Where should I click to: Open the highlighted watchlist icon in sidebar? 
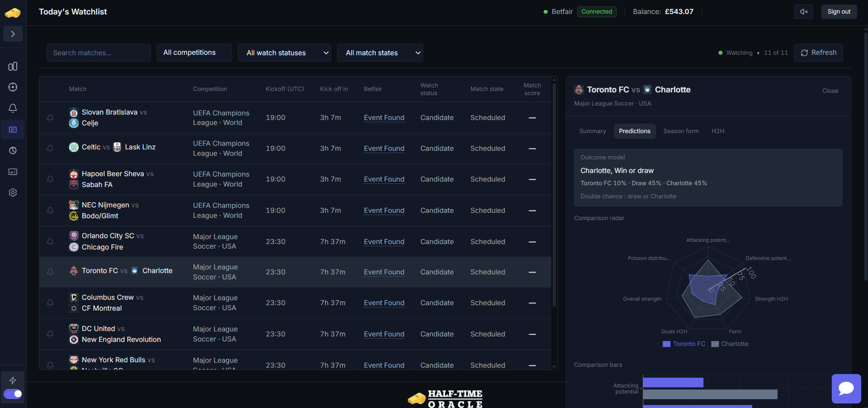pyautogui.click(x=13, y=130)
